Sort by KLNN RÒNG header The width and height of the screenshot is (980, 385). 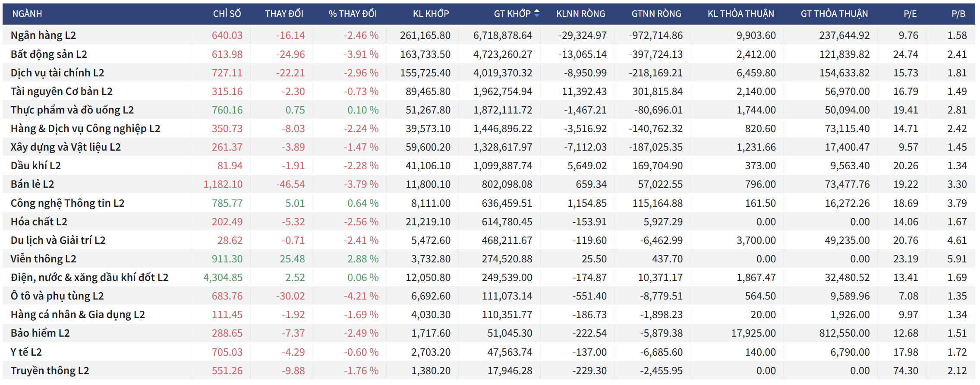tap(580, 14)
